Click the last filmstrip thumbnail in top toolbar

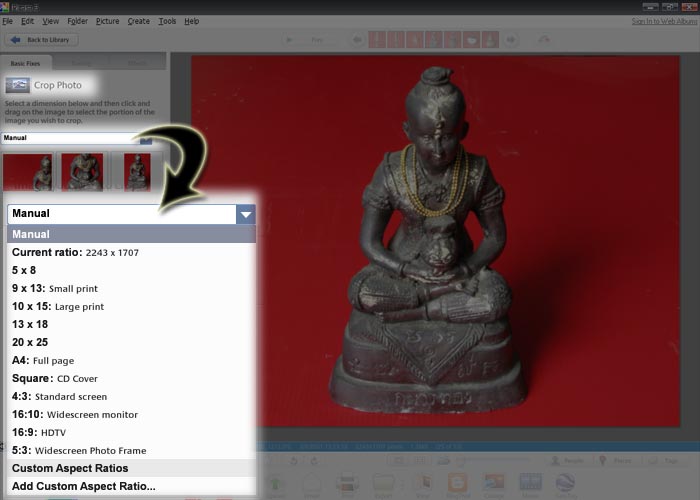pos(491,40)
